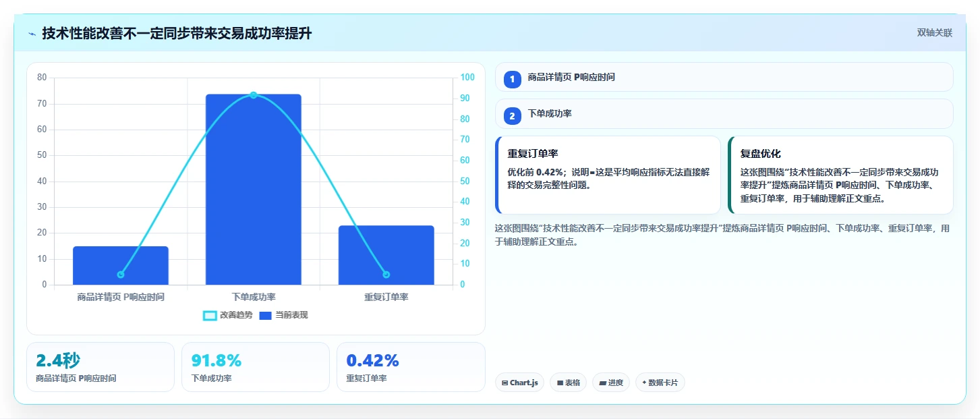
Task: Select list item 2 下单成功率
Action: click(724, 114)
